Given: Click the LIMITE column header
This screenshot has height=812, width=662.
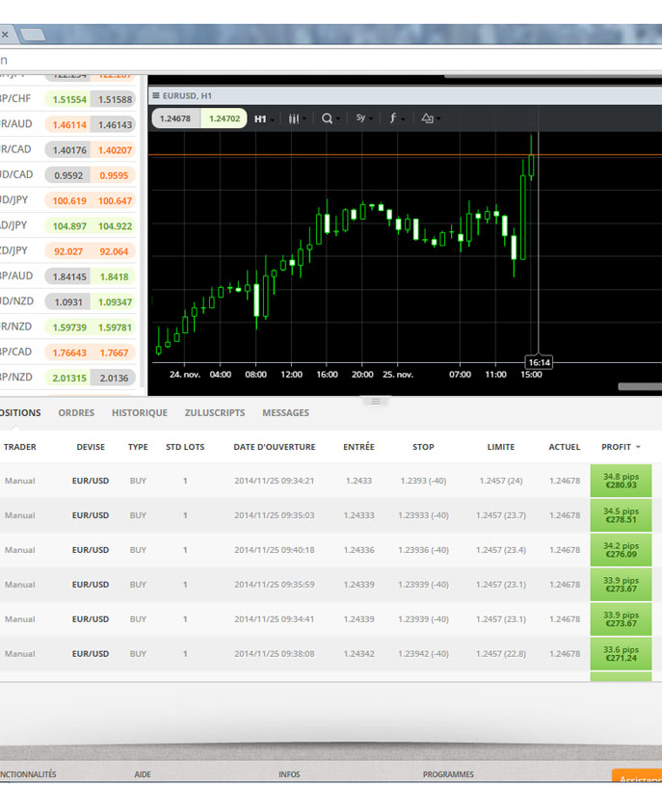Looking at the screenshot, I should (501, 447).
